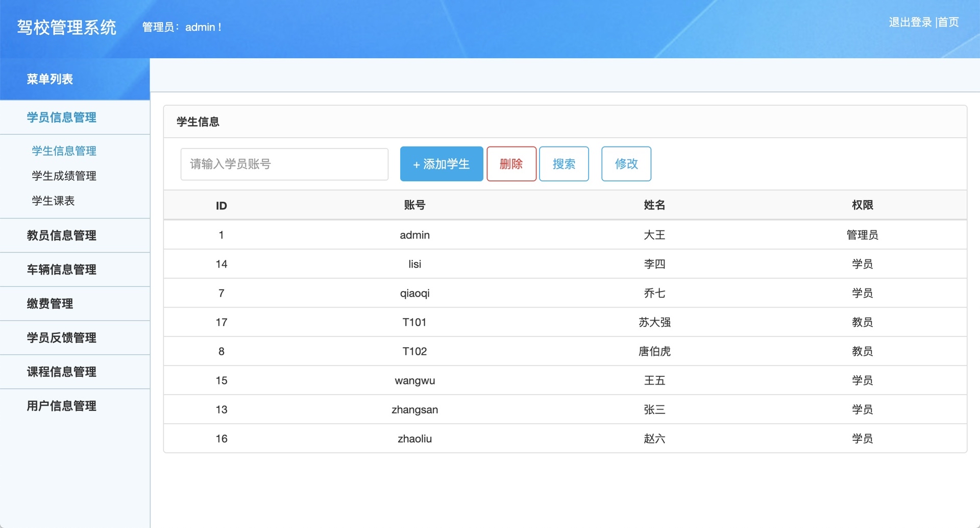Open 教员信息管理 in the sidebar
The image size is (980, 528).
click(x=61, y=235)
